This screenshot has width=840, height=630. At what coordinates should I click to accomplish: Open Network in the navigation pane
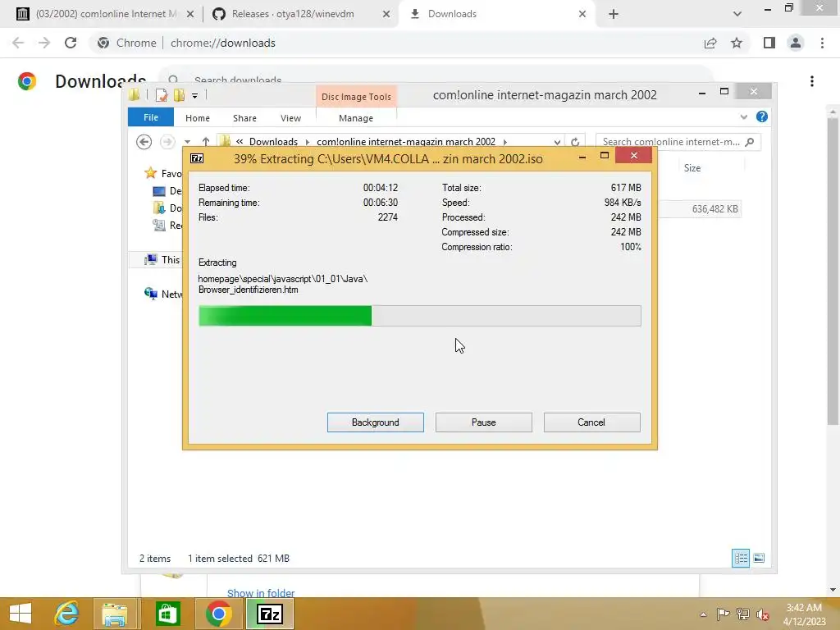(x=163, y=294)
